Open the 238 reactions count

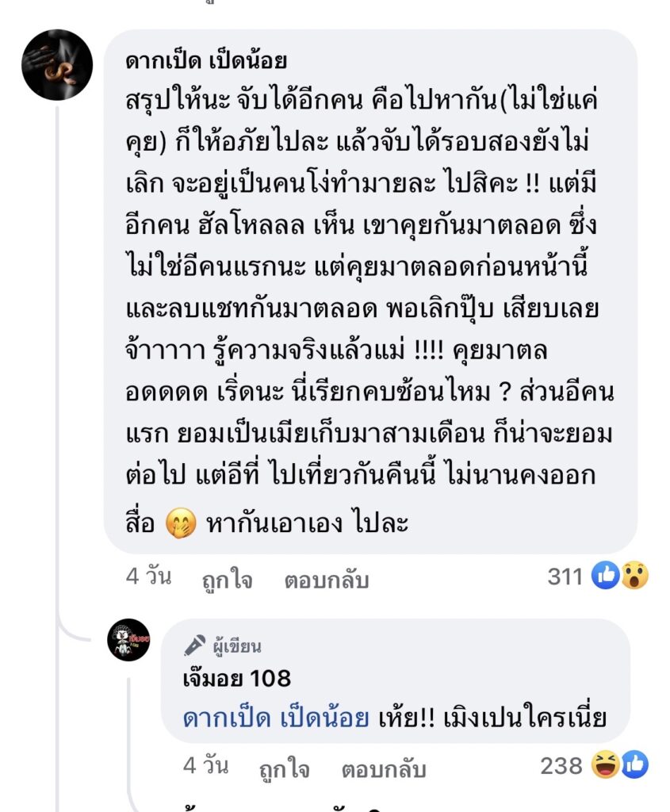coord(561,766)
